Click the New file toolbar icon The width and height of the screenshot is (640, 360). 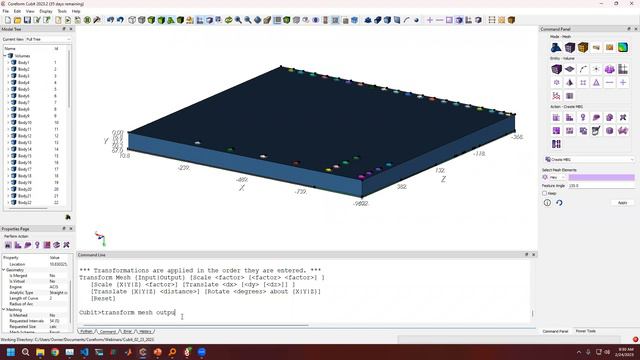[8, 20]
